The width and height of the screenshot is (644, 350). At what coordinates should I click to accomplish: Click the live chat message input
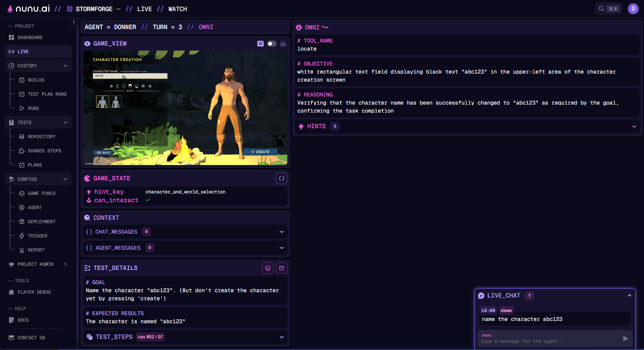[550, 339]
